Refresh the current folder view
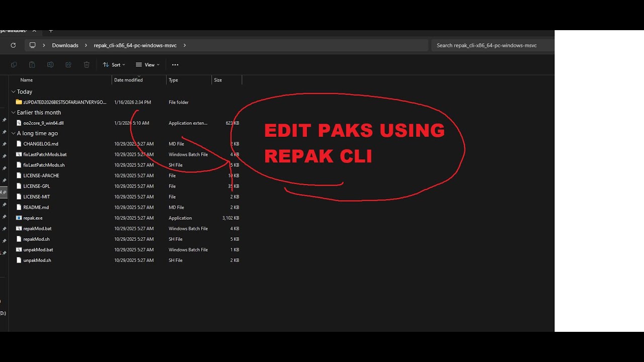 [13, 45]
